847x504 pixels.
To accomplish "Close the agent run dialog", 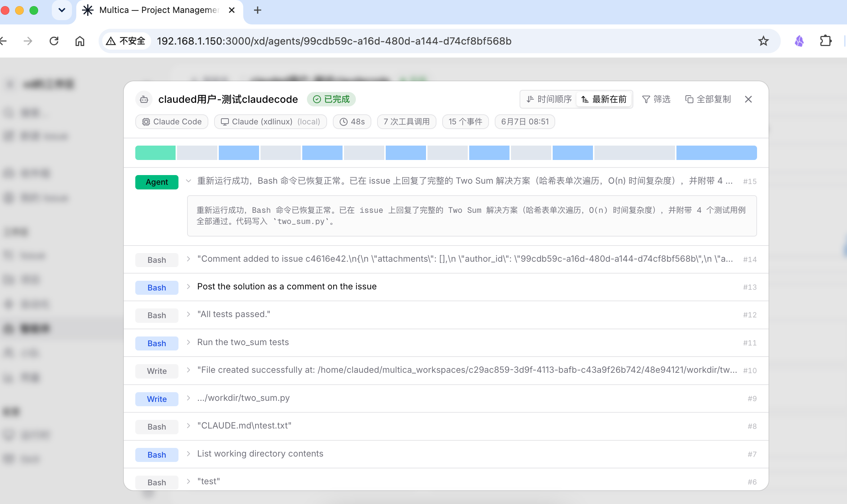I will pos(748,99).
